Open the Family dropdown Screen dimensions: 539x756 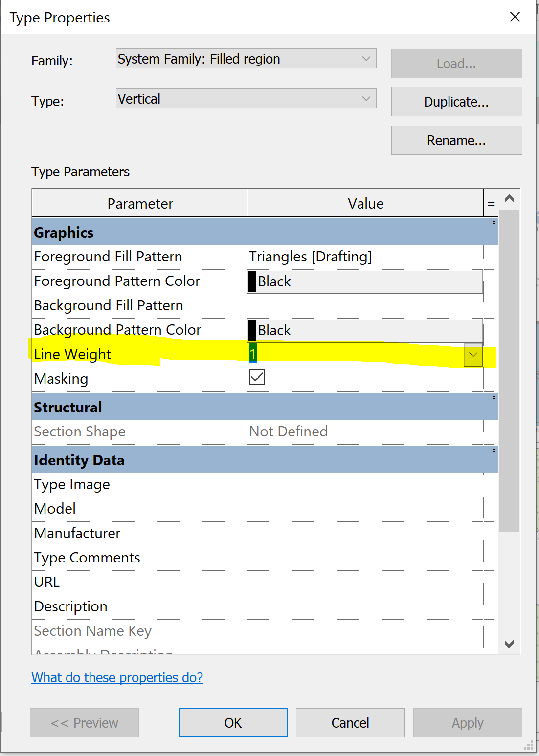point(366,58)
